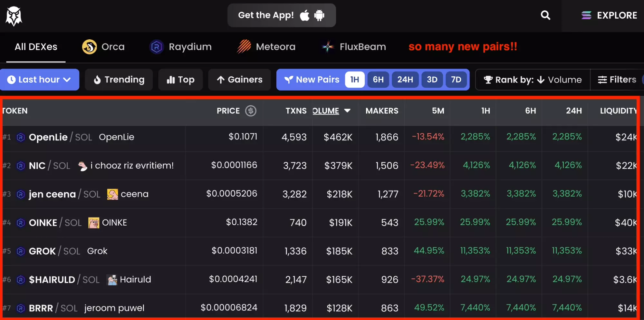Show Gainers list

tap(239, 80)
